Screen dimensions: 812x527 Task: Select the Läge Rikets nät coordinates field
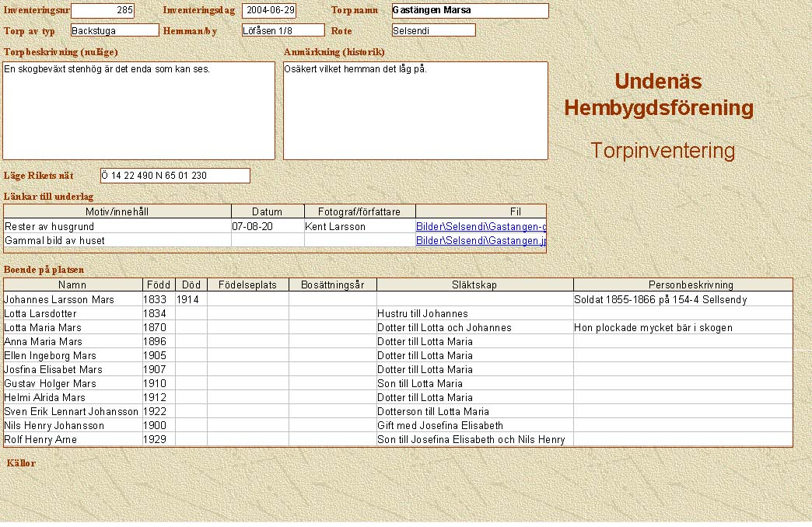tap(175, 176)
